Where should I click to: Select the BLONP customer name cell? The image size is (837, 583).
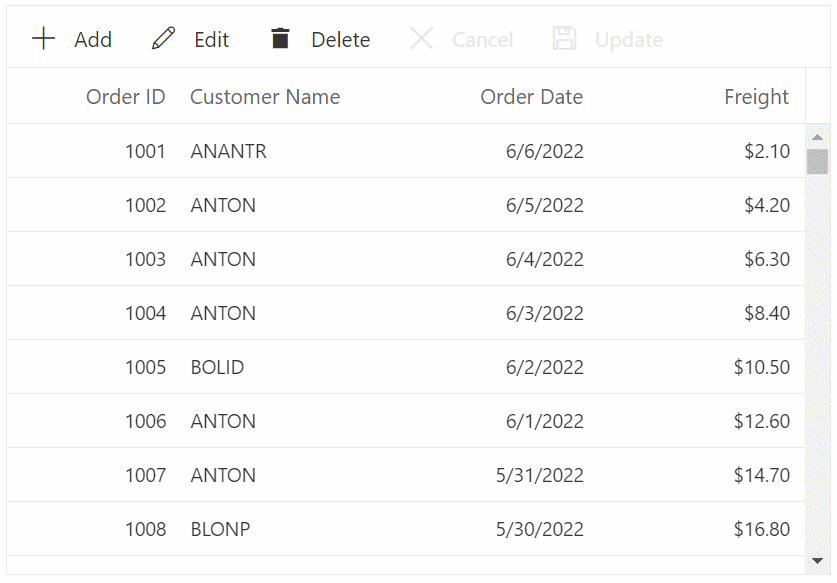pos(220,529)
